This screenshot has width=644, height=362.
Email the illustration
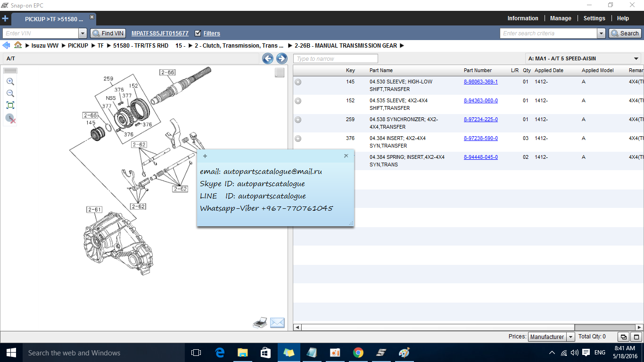pos(277,323)
